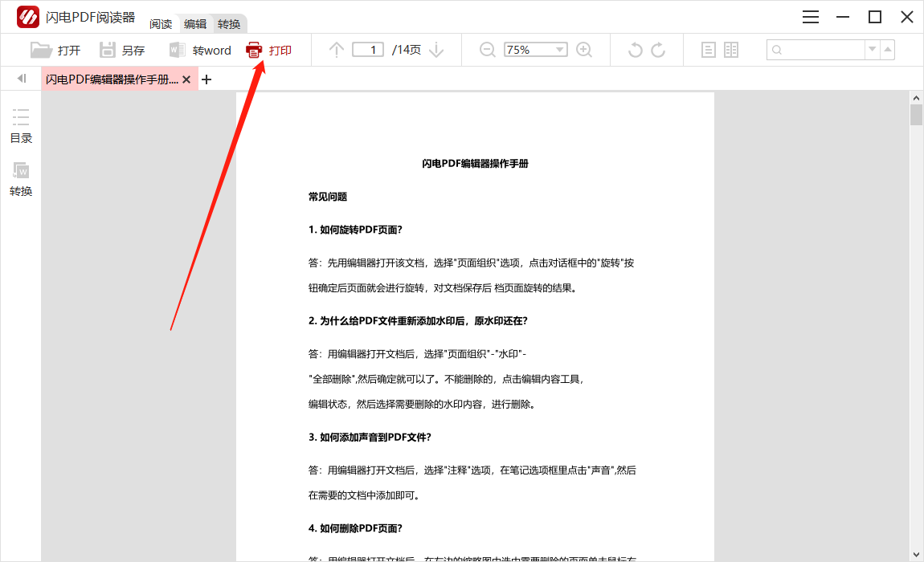Open the search options dropdown arrow
Image resolution: width=924 pixels, height=562 pixels.
(x=873, y=49)
